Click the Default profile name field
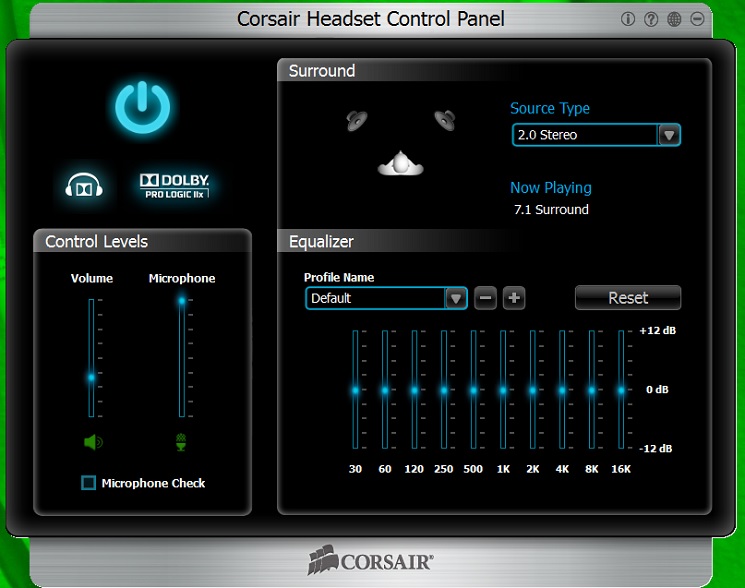The width and height of the screenshot is (745, 588). pyautogui.click(x=375, y=298)
